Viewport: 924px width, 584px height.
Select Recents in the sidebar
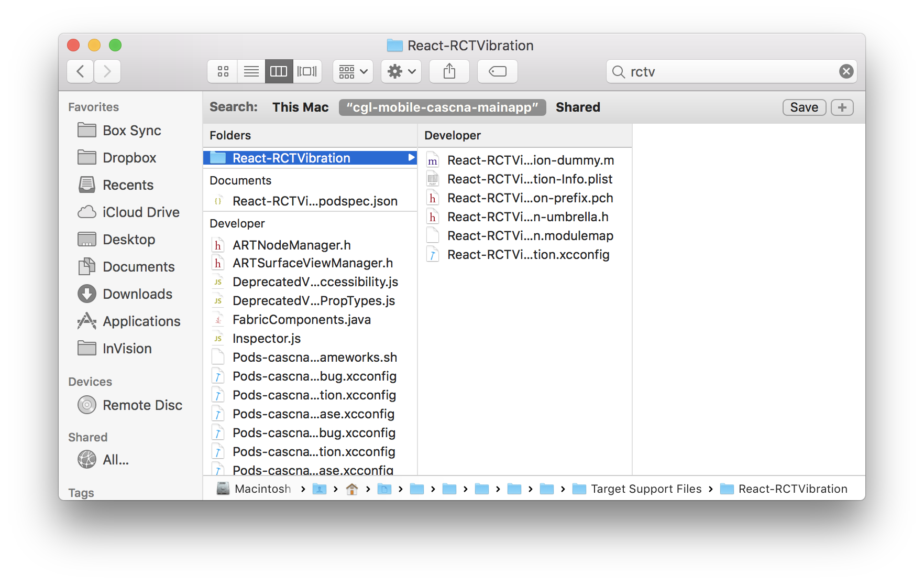(x=128, y=185)
